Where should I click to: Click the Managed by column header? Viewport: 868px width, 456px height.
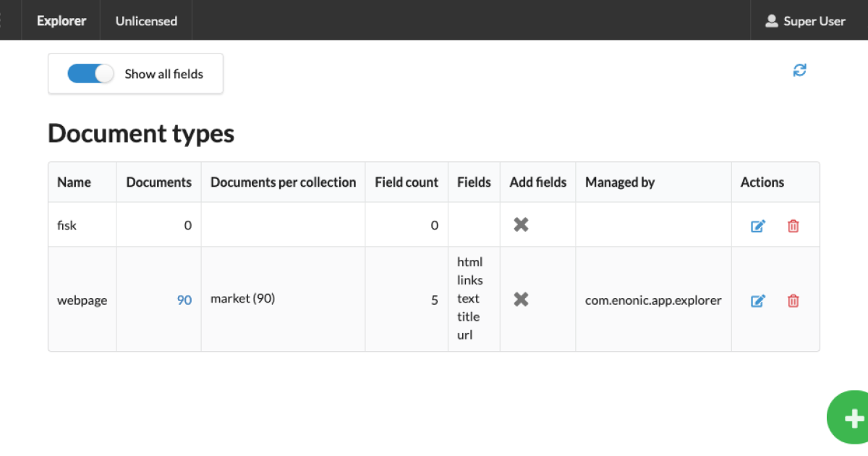coord(620,182)
